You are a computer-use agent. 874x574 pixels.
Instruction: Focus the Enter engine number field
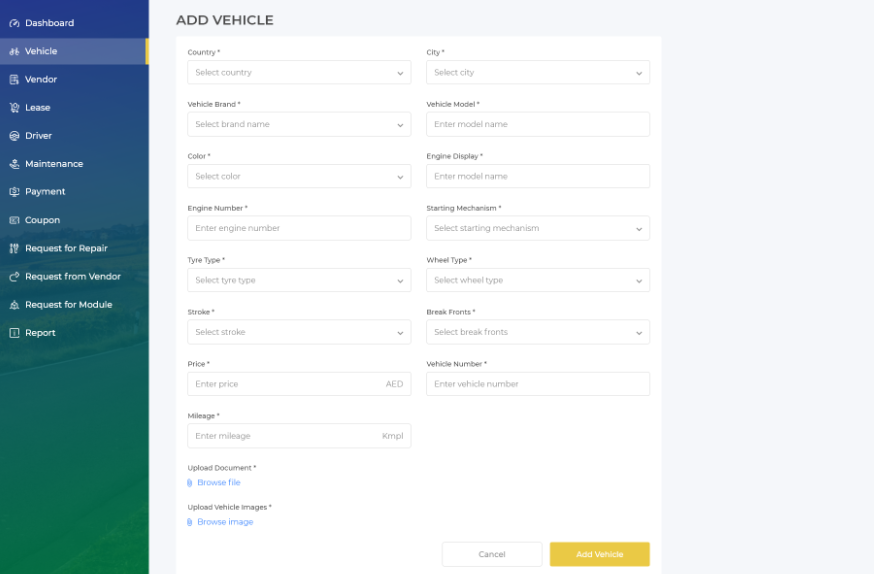pos(299,228)
